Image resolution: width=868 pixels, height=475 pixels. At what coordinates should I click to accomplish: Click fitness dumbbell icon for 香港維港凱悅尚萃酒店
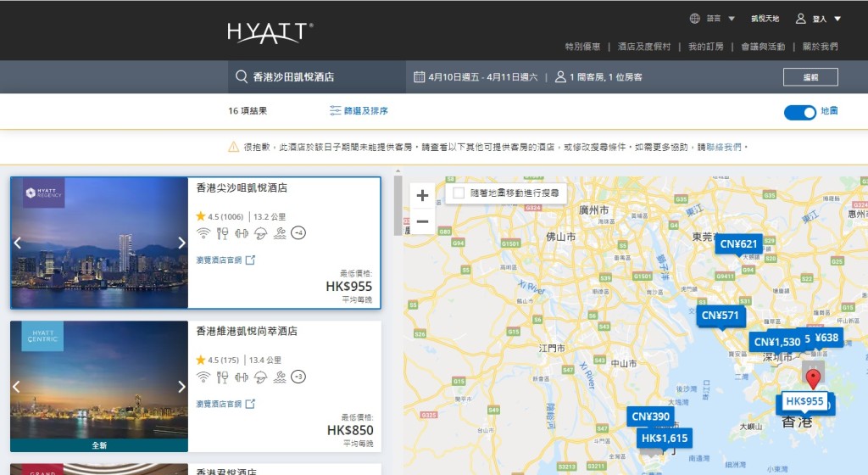pos(242,377)
